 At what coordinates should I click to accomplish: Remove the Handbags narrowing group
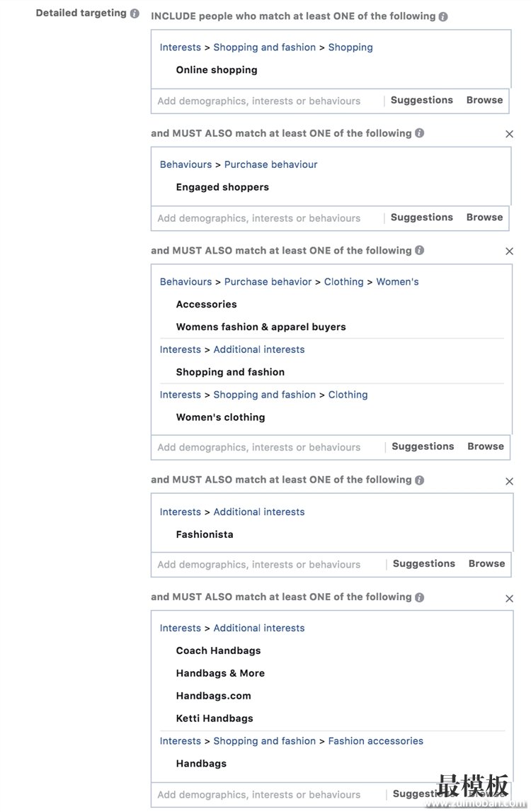pyautogui.click(x=509, y=599)
